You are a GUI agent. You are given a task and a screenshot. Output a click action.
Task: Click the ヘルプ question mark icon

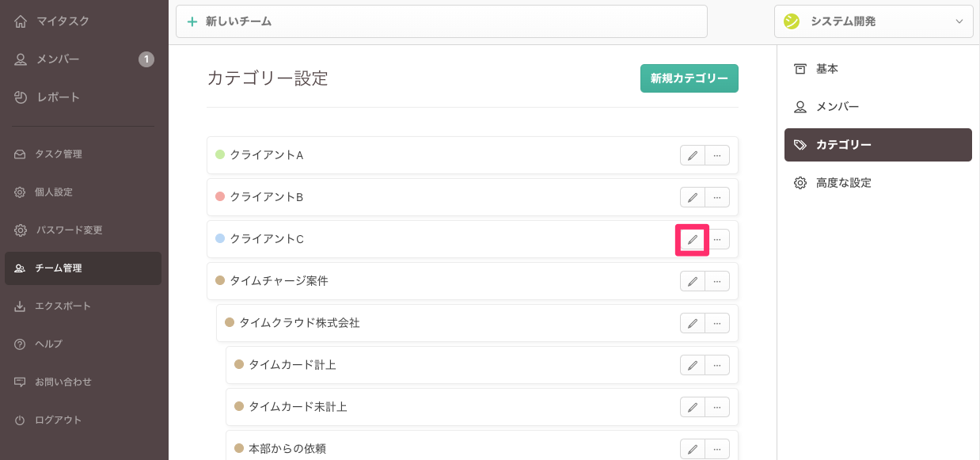click(x=21, y=344)
